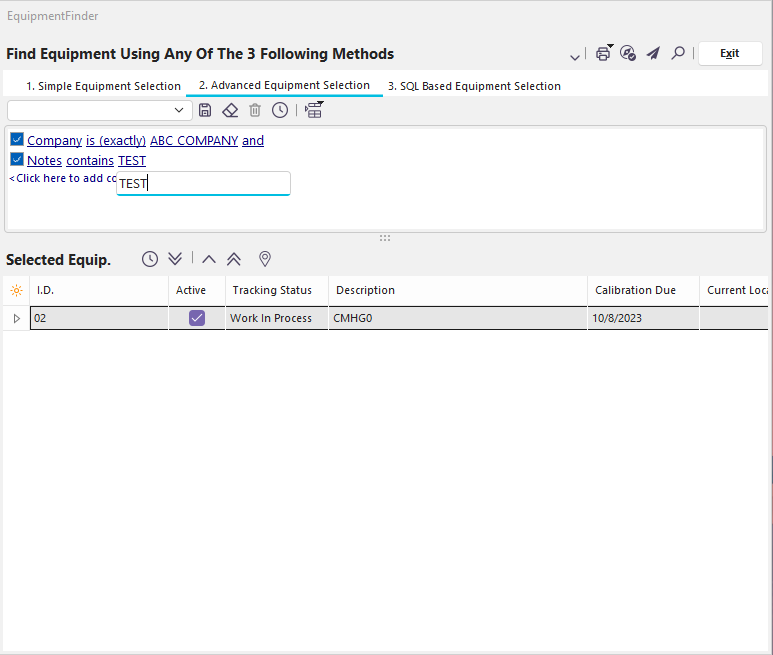
Task: Click the trash delete filter icon
Action: 255,110
